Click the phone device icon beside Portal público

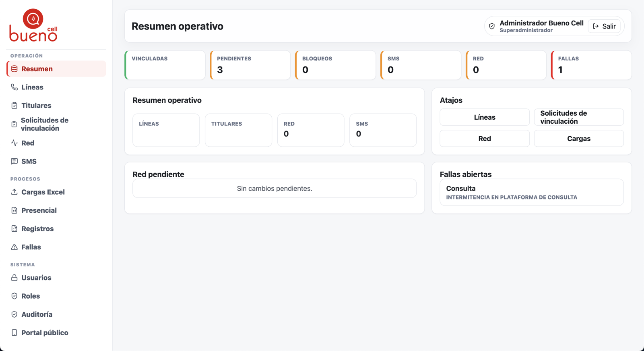click(x=14, y=333)
